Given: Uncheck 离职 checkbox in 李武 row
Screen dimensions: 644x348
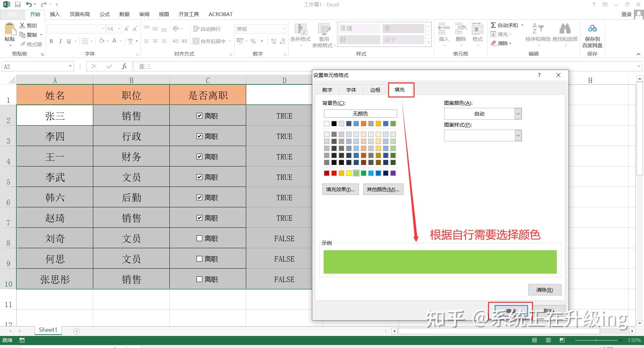Looking at the screenshot, I should [199, 177].
